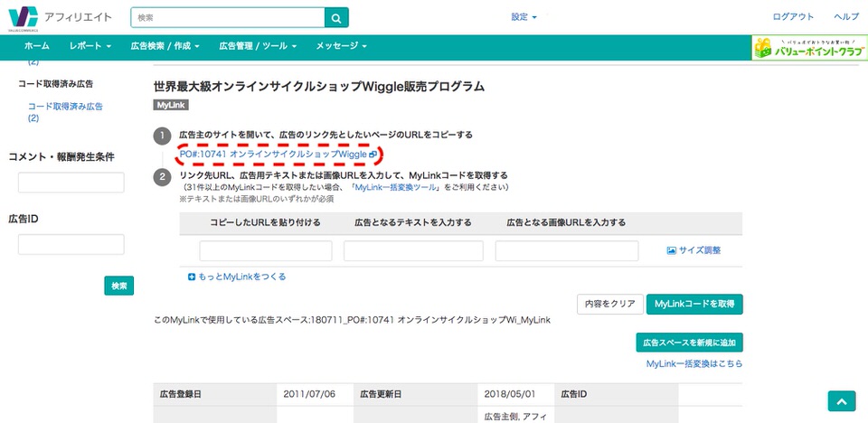Click the ValueCommerce logo icon

click(x=24, y=16)
